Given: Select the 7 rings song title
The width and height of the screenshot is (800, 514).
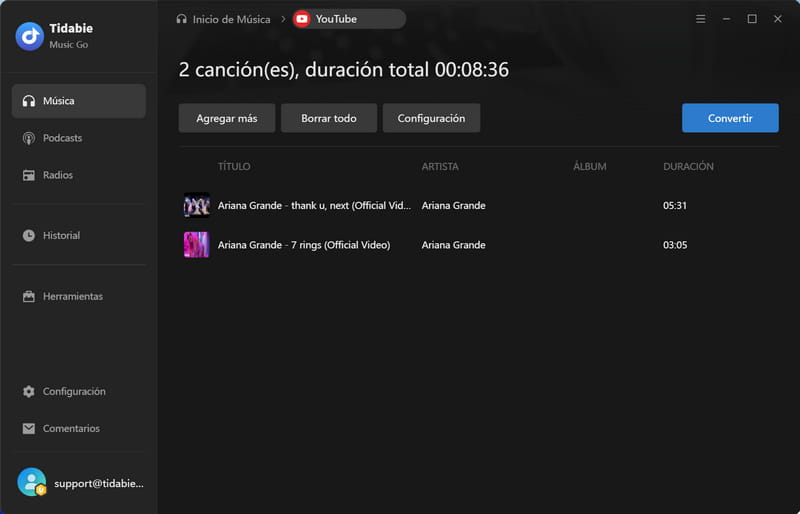Looking at the screenshot, I should [304, 245].
